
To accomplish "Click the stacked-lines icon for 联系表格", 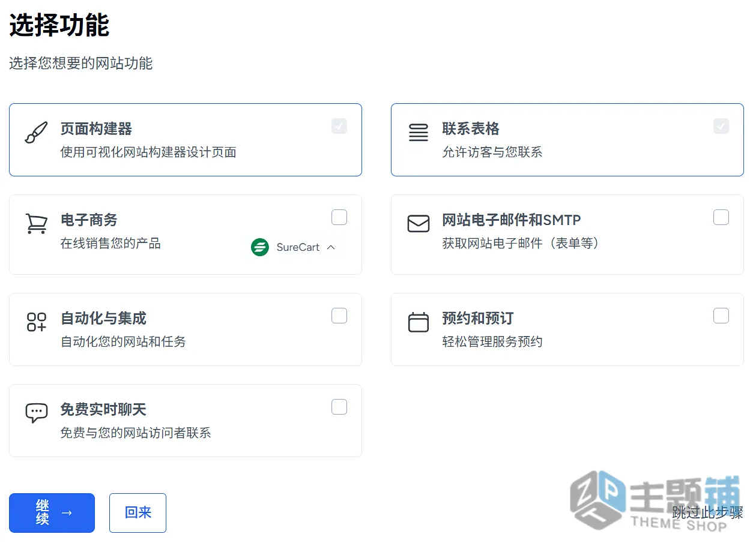I will [x=419, y=133].
